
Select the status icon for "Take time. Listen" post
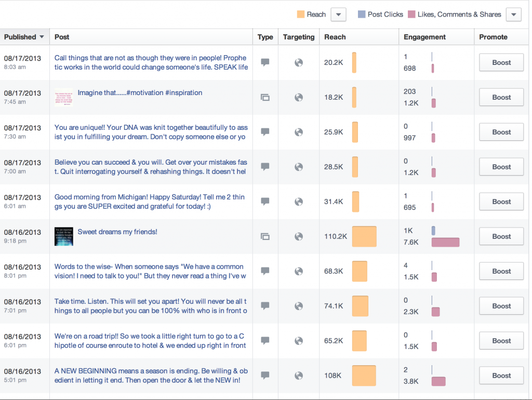point(265,306)
